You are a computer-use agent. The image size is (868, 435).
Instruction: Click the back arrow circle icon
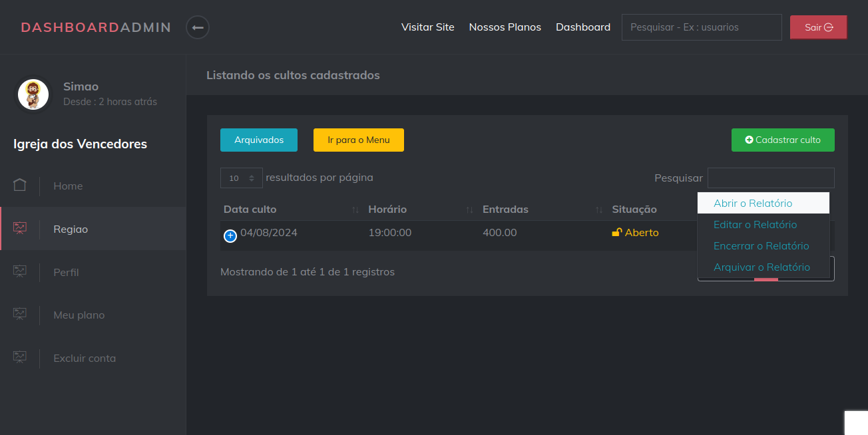198,27
